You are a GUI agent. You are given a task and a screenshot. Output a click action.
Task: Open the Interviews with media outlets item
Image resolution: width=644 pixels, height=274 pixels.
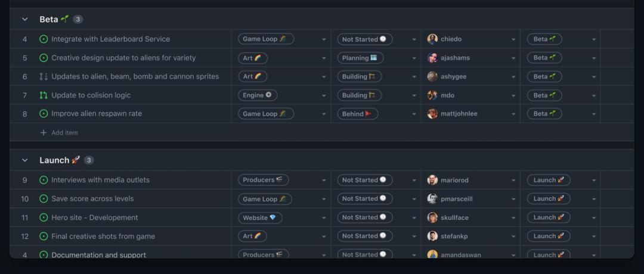click(100, 180)
